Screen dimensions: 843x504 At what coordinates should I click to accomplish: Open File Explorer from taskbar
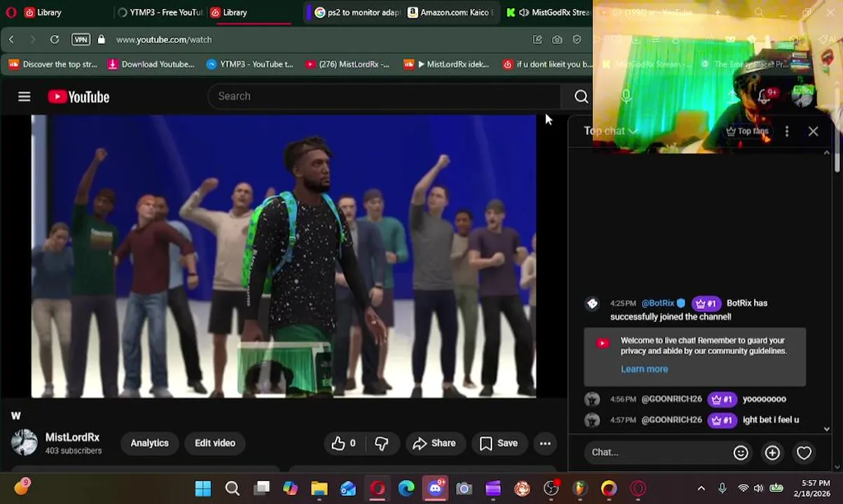[x=319, y=488]
